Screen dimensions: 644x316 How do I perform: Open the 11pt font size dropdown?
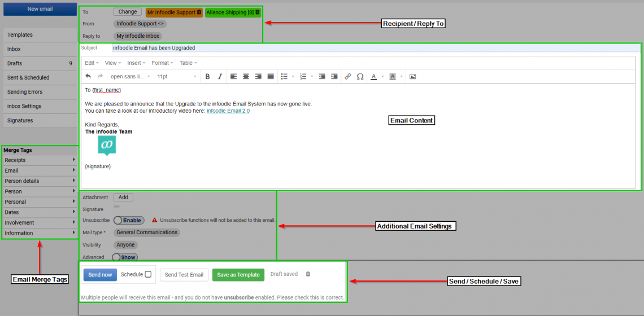pyautogui.click(x=177, y=76)
